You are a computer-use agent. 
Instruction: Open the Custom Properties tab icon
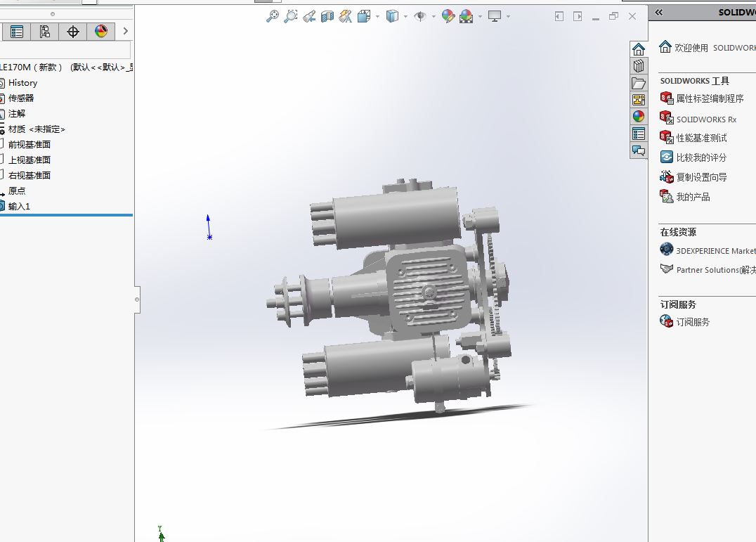tap(639, 134)
